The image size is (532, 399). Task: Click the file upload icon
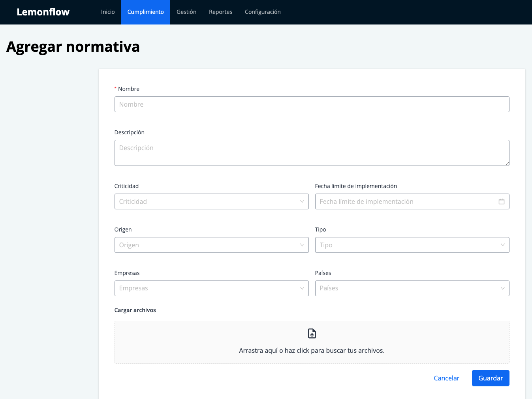[x=312, y=333]
